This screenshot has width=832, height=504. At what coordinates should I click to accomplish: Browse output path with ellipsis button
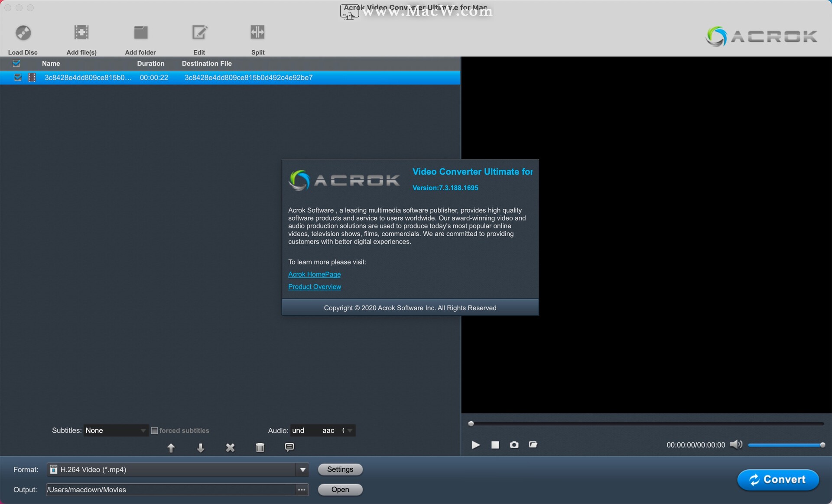(302, 490)
